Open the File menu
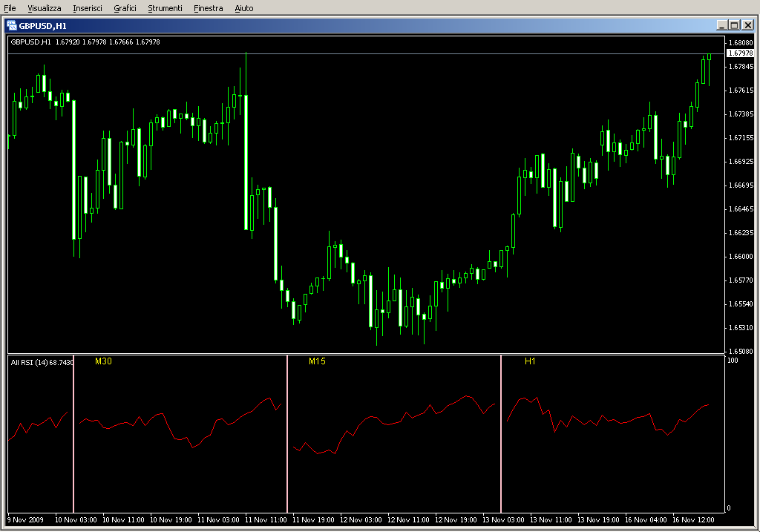The width and height of the screenshot is (760, 532). point(10,8)
